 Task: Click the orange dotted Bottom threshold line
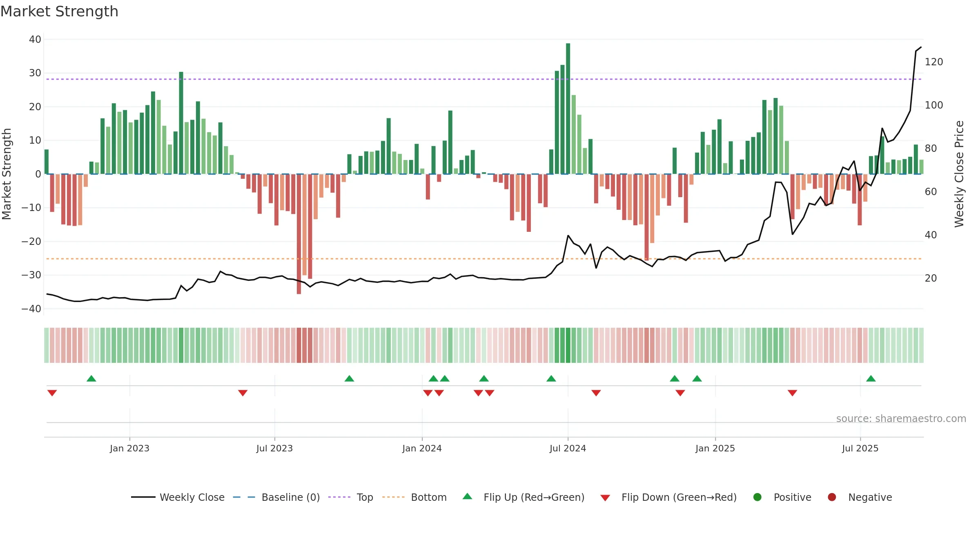(x=484, y=259)
